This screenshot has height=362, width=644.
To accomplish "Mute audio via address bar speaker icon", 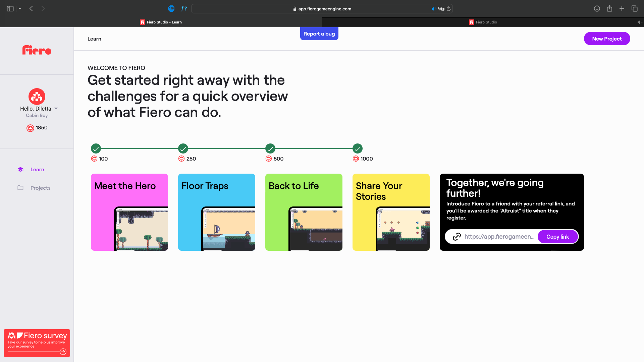I will [434, 9].
